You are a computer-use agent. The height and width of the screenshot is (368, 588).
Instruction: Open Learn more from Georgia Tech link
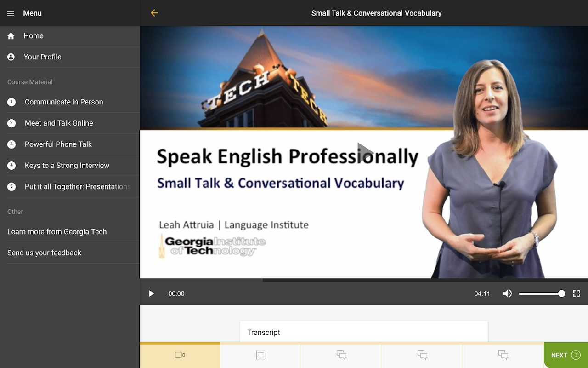(70, 232)
